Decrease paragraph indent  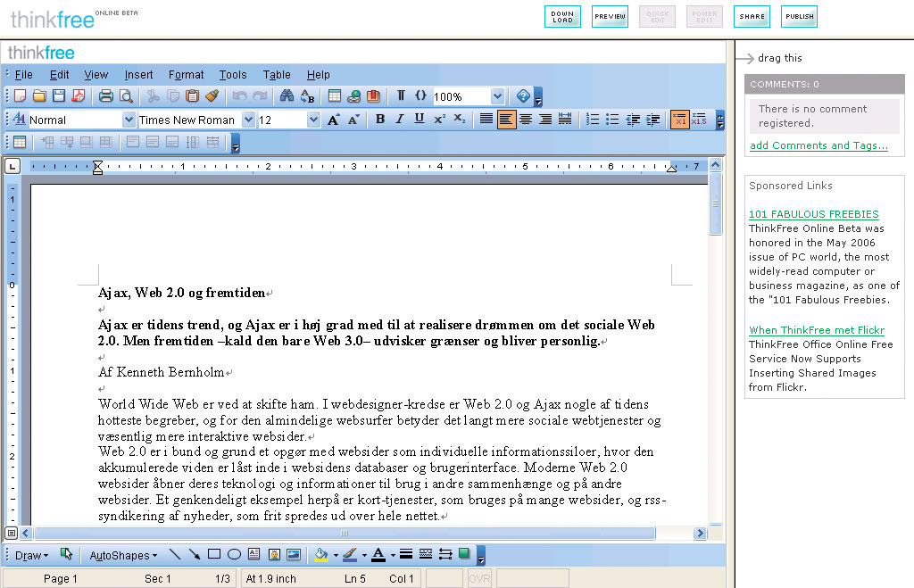point(633,120)
